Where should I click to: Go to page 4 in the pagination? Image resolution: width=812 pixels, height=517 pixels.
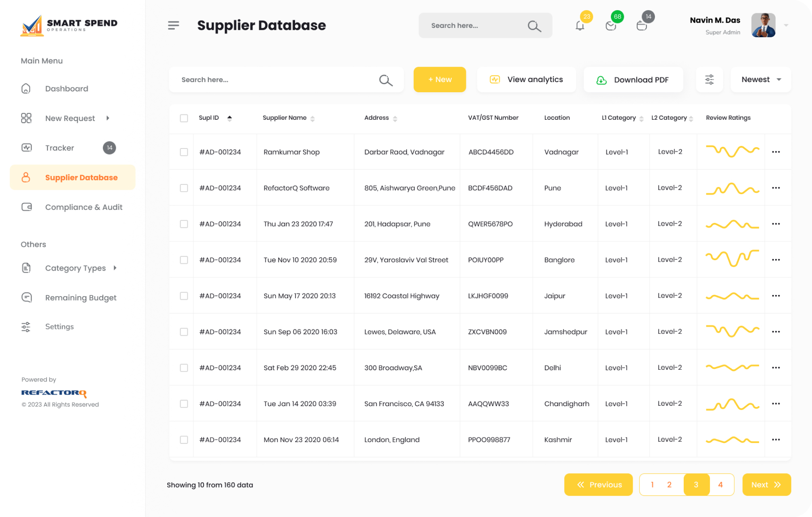(720, 485)
